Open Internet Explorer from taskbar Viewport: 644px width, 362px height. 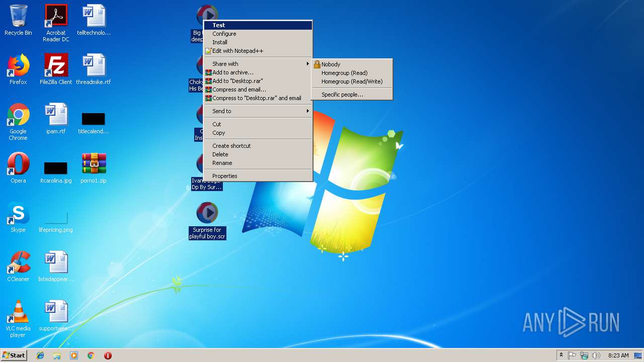pos(40,355)
